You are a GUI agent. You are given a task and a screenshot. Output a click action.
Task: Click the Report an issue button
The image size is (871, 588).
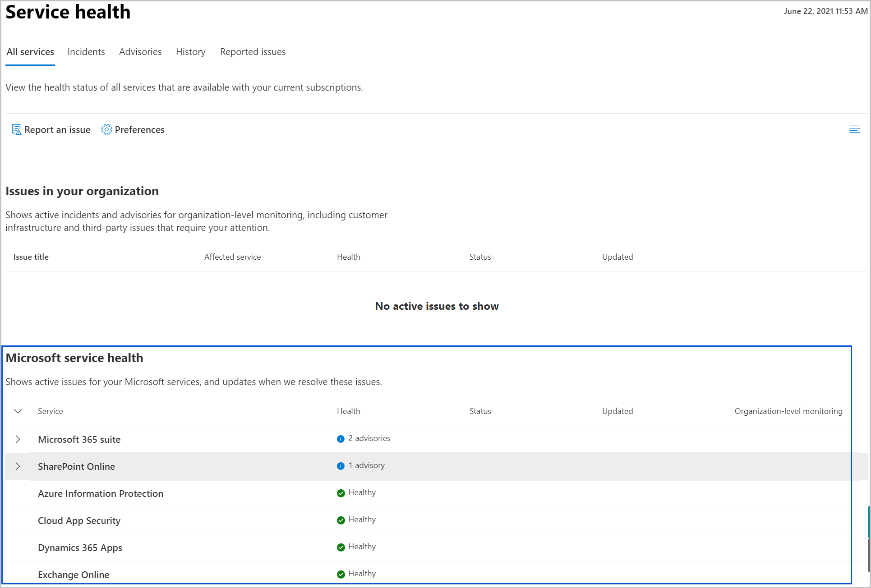pos(51,129)
